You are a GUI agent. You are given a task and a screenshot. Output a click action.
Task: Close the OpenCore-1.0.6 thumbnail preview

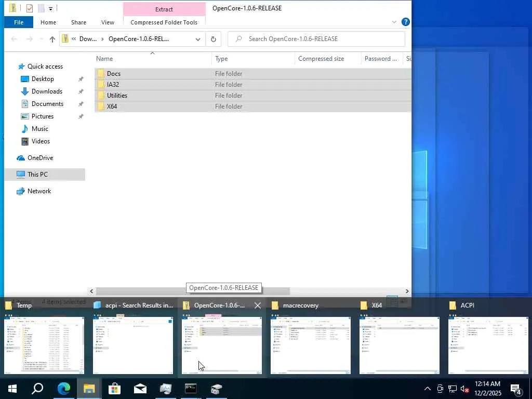258,305
